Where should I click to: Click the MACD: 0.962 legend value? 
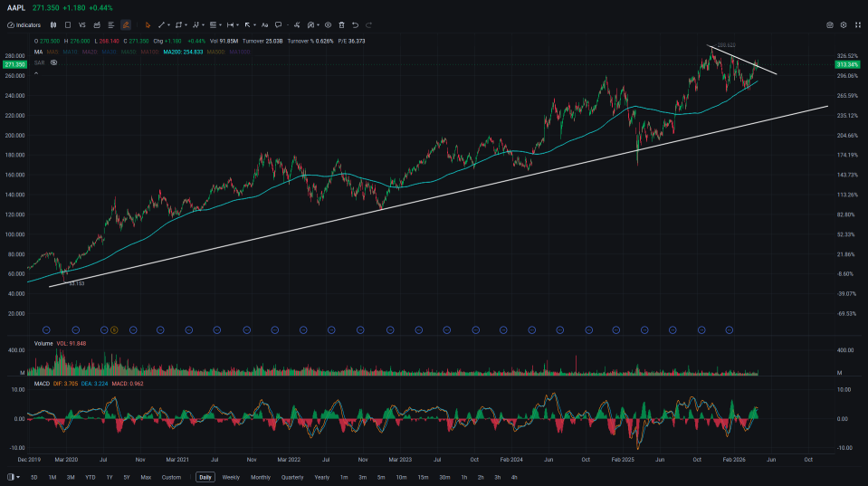coord(128,384)
